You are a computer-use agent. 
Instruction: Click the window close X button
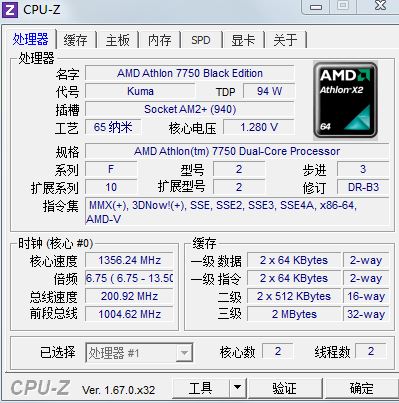click(380, 6)
